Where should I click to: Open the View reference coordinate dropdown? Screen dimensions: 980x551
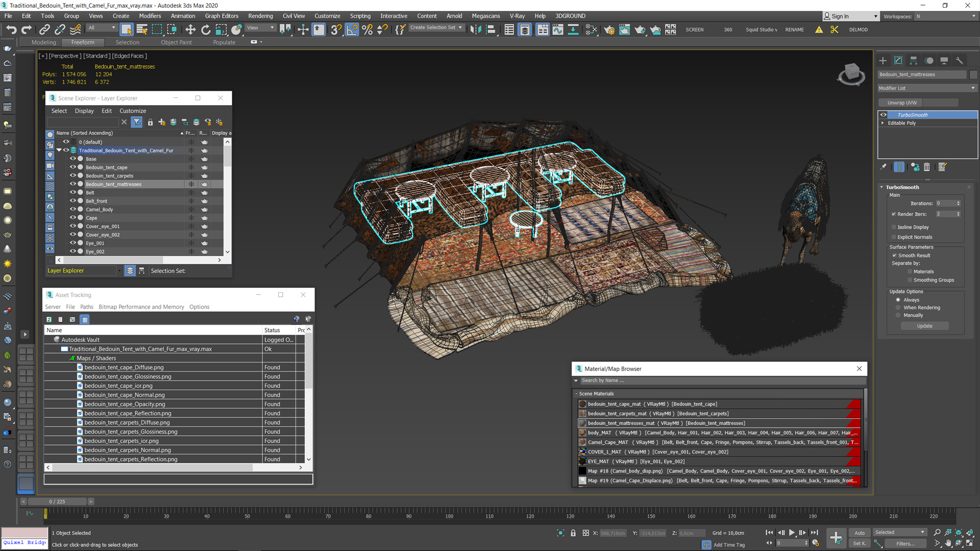coord(261,28)
